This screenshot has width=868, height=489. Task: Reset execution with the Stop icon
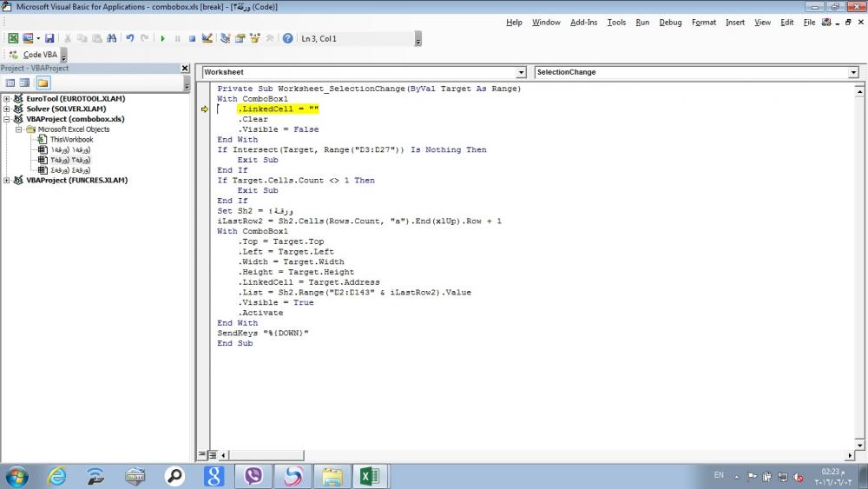[x=192, y=39]
